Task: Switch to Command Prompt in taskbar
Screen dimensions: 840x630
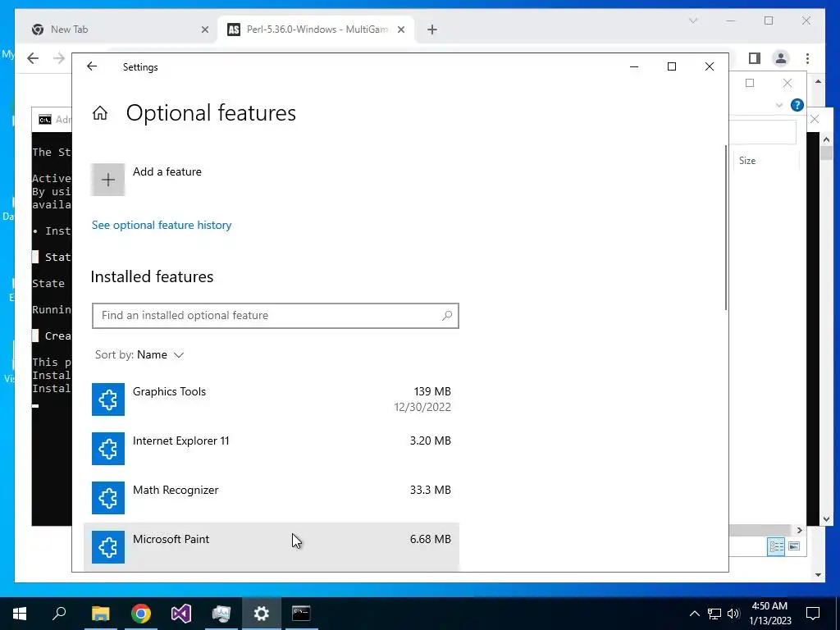Action: (x=301, y=614)
